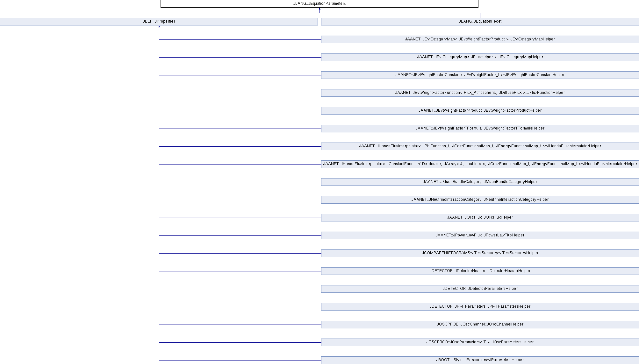Click the JEEP::JProperties class box
Image resolution: width=639 pixels, height=364 pixels.
coord(159,21)
